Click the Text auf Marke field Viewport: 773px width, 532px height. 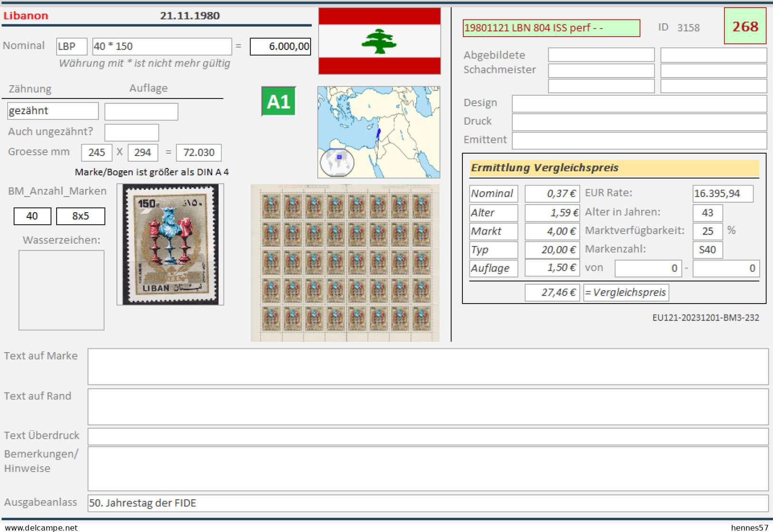pyautogui.click(x=428, y=366)
